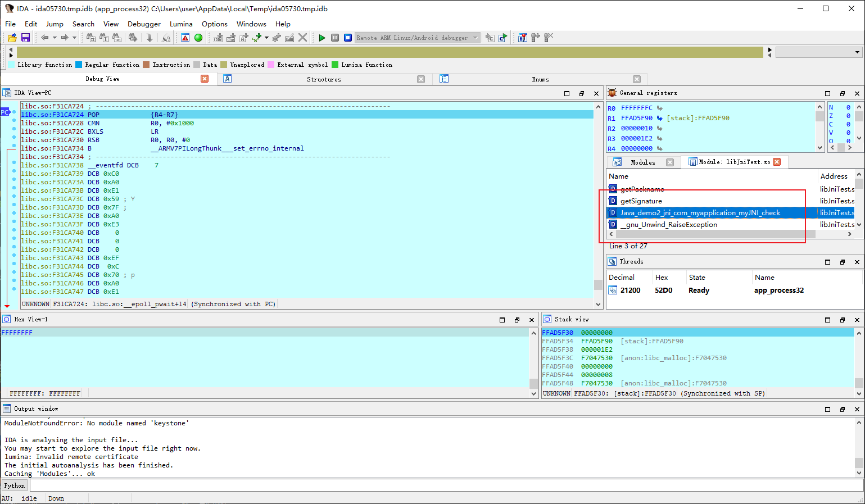Screen dimensions: 865x504
Task: Click the convert to code icon
Action: tap(218, 38)
